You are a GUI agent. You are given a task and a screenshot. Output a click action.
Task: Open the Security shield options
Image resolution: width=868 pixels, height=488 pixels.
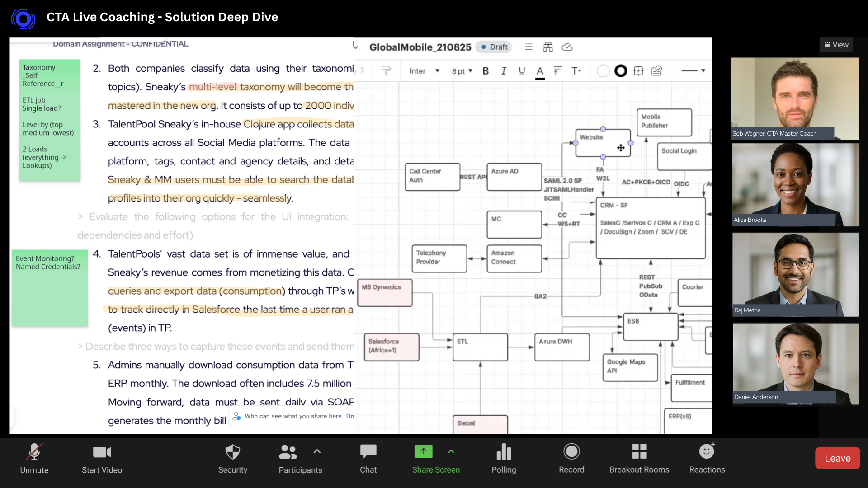[x=232, y=458]
